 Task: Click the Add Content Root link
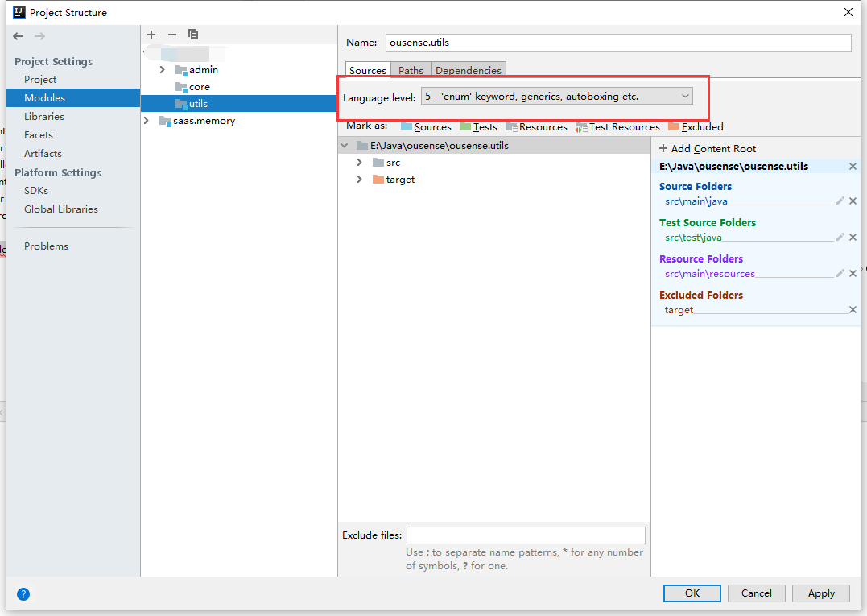708,148
